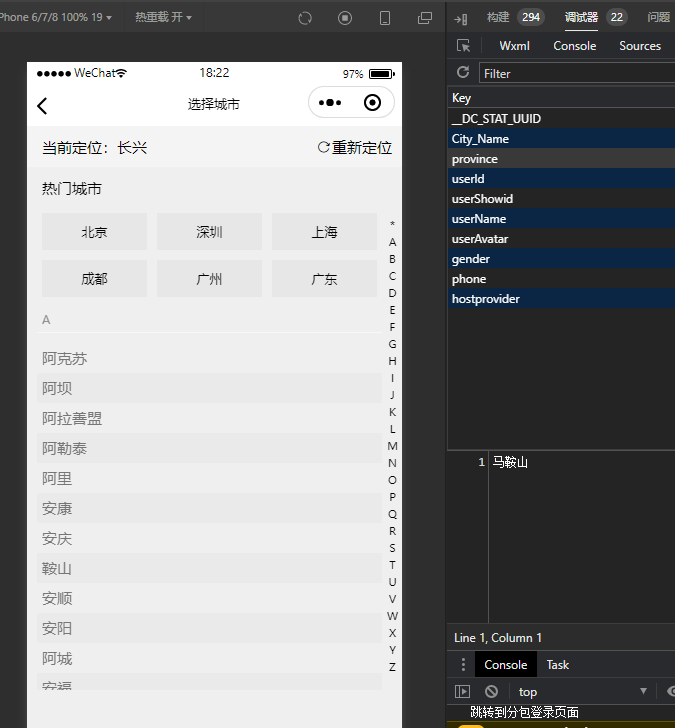The width and height of the screenshot is (675, 728).
Task: Select the hostprovider storage key
Action: (x=561, y=298)
